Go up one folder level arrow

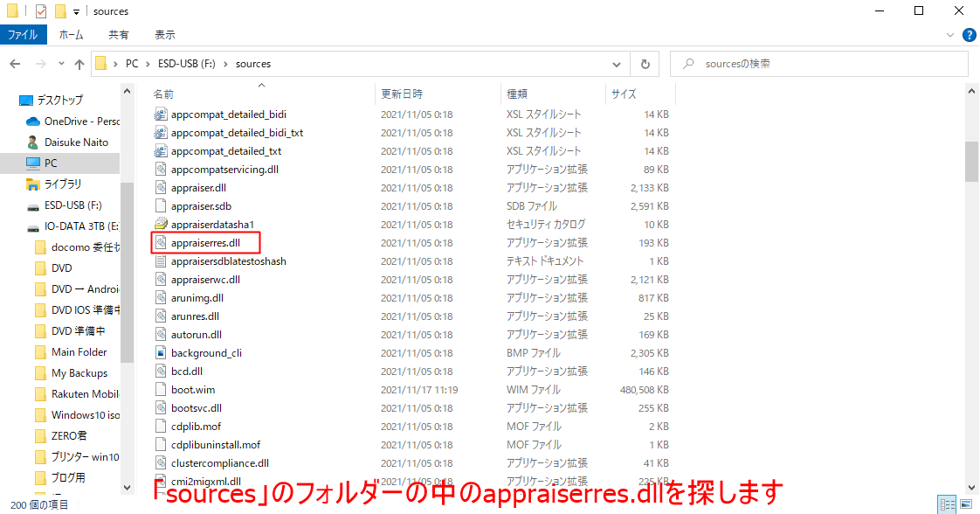[79, 64]
